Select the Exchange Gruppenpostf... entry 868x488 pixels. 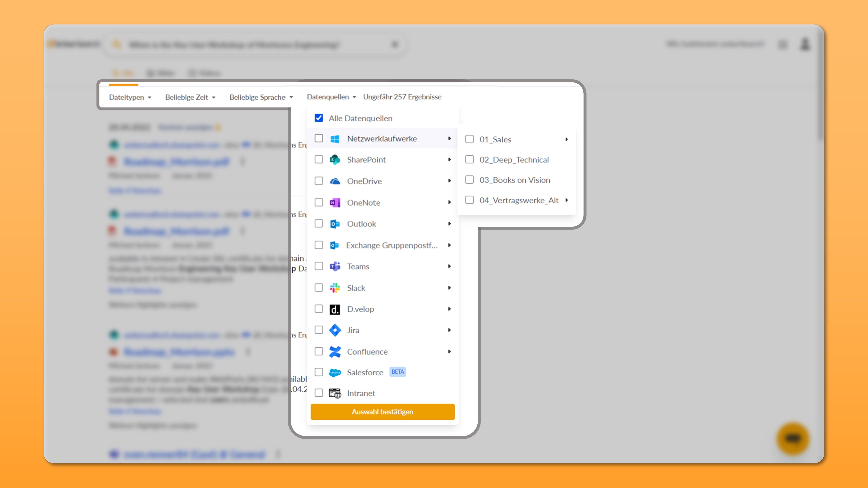392,245
